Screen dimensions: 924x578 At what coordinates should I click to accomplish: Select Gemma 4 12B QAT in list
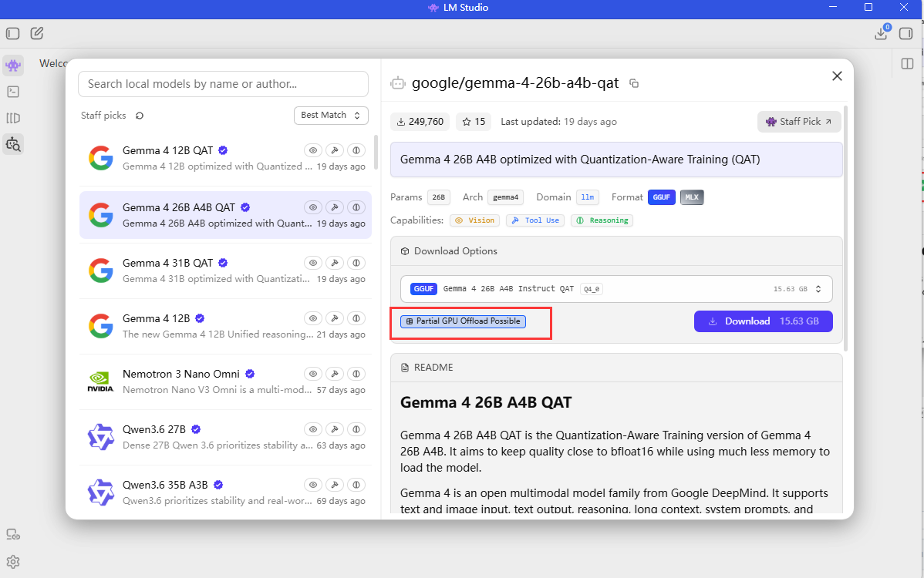tap(226, 158)
